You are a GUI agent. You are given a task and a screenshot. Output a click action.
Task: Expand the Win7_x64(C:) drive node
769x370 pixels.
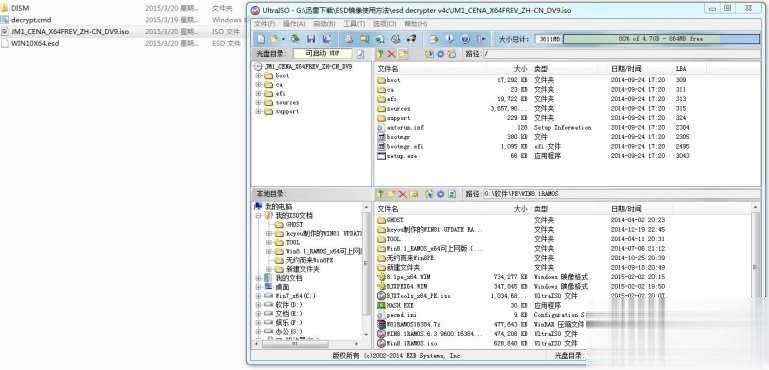click(x=258, y=296)
